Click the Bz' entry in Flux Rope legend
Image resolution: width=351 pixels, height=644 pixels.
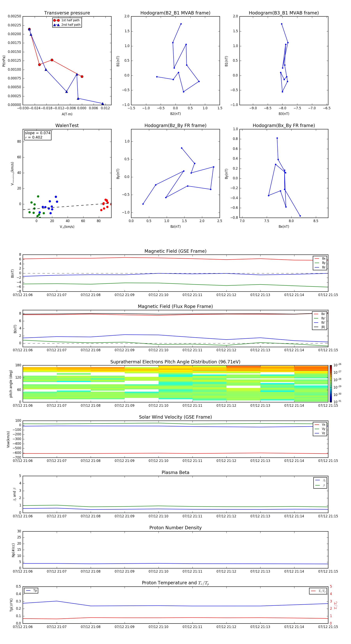tap(320, 323)
